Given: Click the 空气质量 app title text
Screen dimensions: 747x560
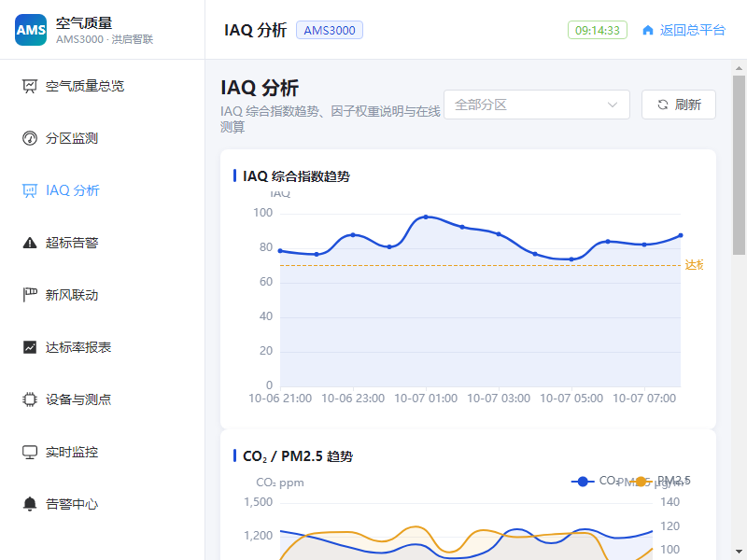Looking at the screenshot, I should tap(84, 23).
